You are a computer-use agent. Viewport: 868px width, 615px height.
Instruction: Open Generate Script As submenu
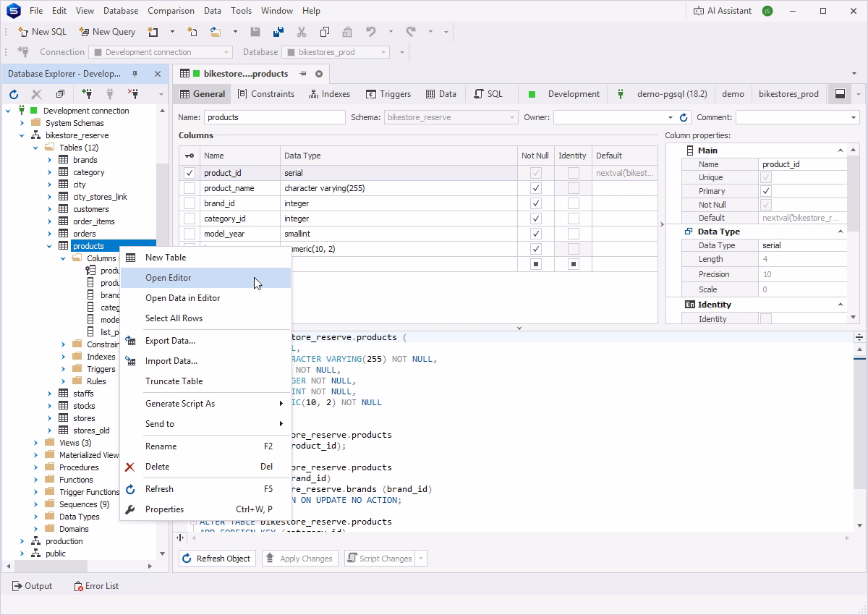click(x=205, y=404)
